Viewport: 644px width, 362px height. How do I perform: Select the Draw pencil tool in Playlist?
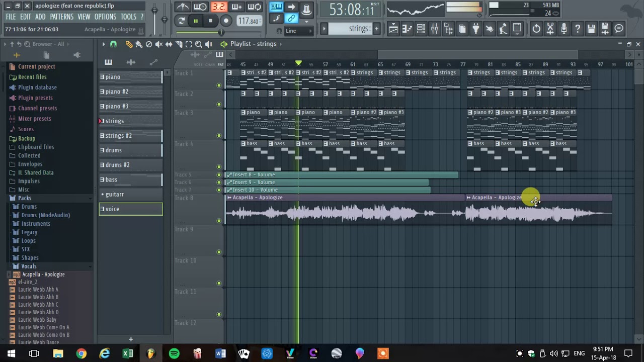(x=129, y=44)
